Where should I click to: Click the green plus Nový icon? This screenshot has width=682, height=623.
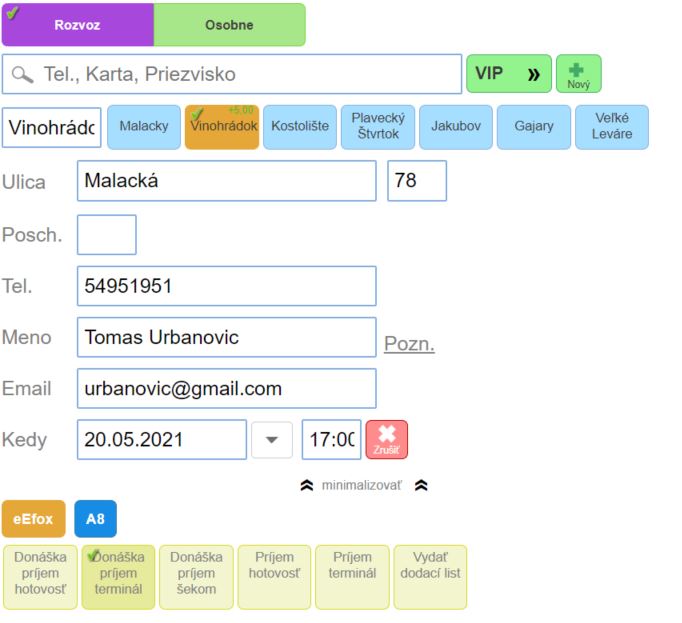[x=578, y=74]
